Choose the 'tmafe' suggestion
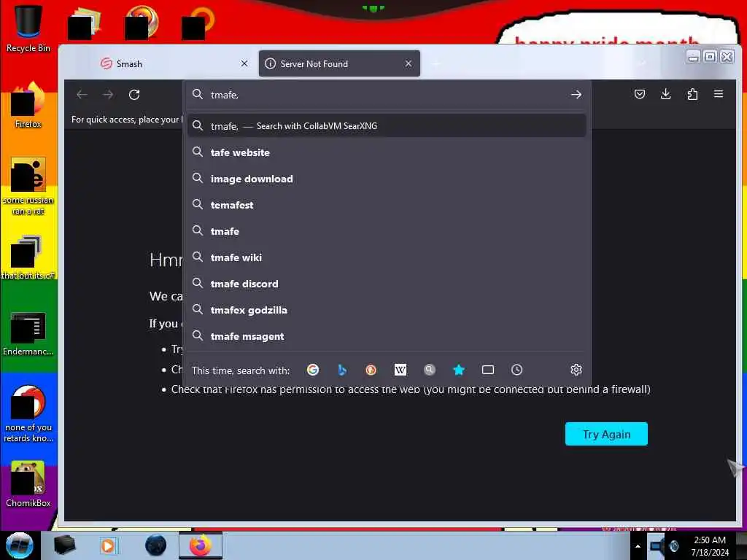The width and height of the screenshot is (747, 560). point(387,231)
